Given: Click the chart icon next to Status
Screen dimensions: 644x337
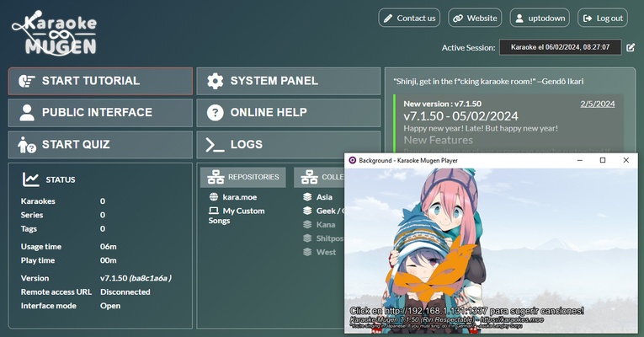Looking at the screenshot, I should point(31,179).
